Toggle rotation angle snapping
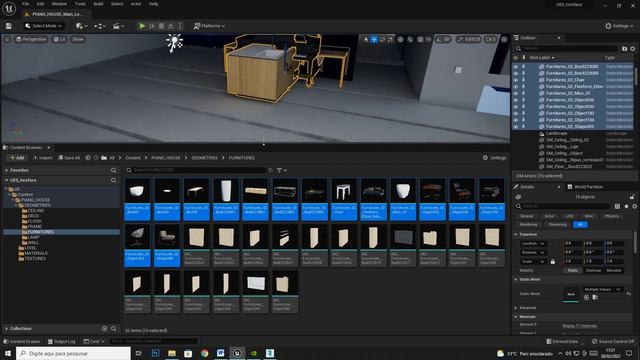The height and width of the screenshot is (360, 640). coord(438,39)
